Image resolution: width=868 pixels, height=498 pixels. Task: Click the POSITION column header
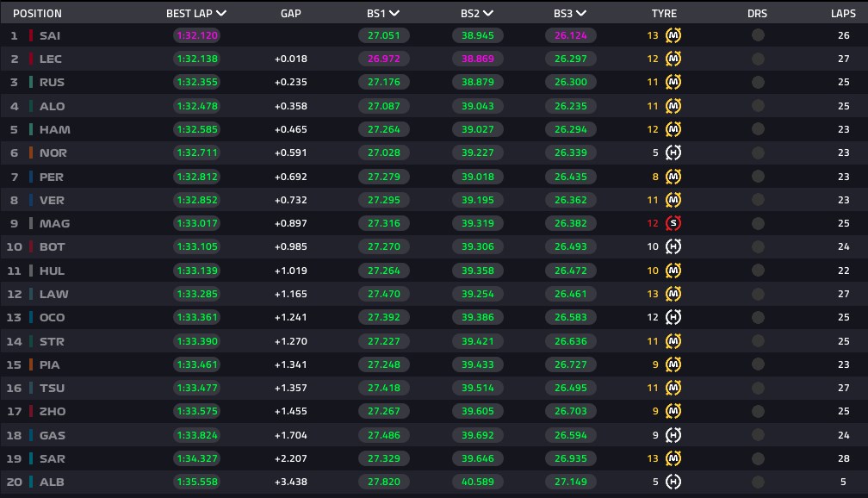pos(37,13)
